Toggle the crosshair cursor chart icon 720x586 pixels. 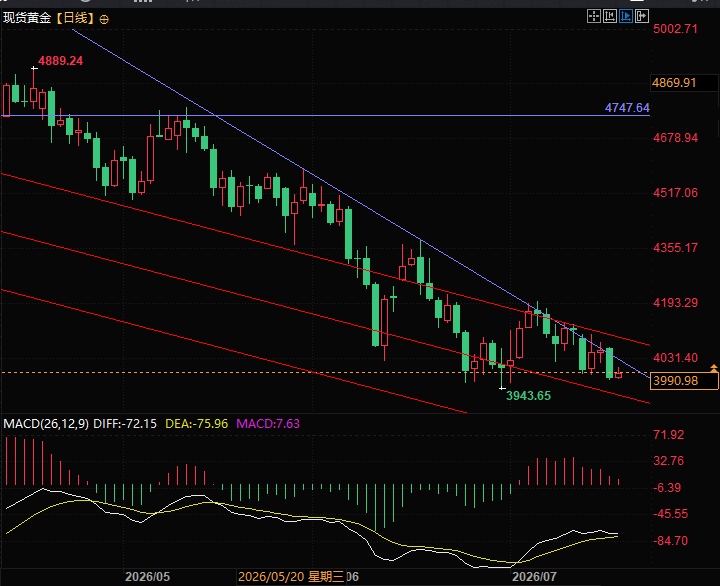pyautogui.click(x=594, y=17)
